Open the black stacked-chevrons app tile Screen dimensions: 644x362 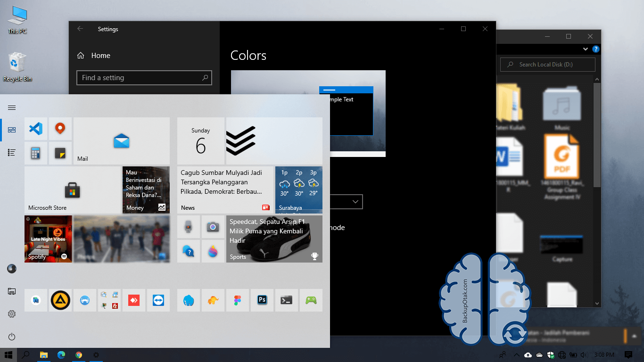click(274, 141)
